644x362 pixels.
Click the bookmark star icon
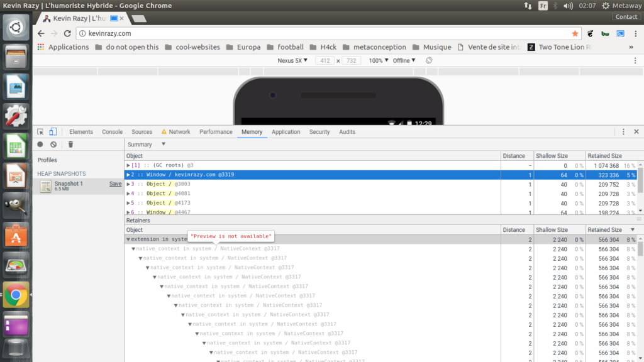[x=575, y=34]
